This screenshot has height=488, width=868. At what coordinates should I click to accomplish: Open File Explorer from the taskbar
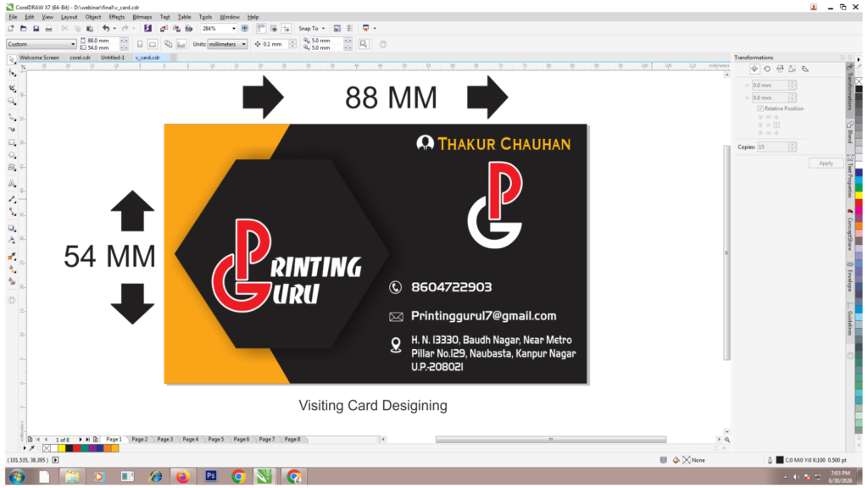tap(72, 476)
